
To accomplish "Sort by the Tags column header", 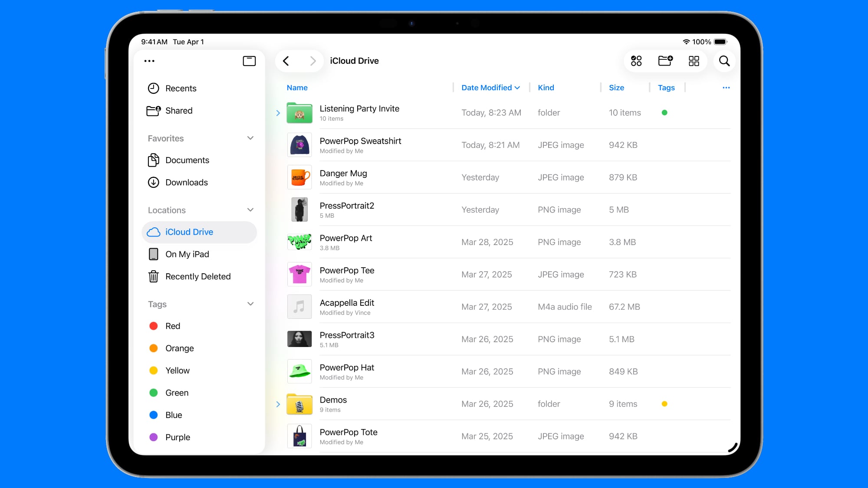I will tap(666, 88).
